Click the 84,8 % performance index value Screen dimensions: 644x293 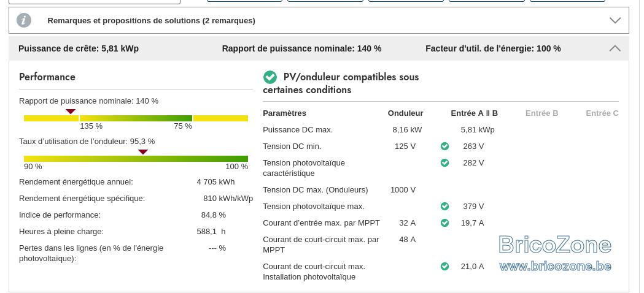[x=214, y=215]
